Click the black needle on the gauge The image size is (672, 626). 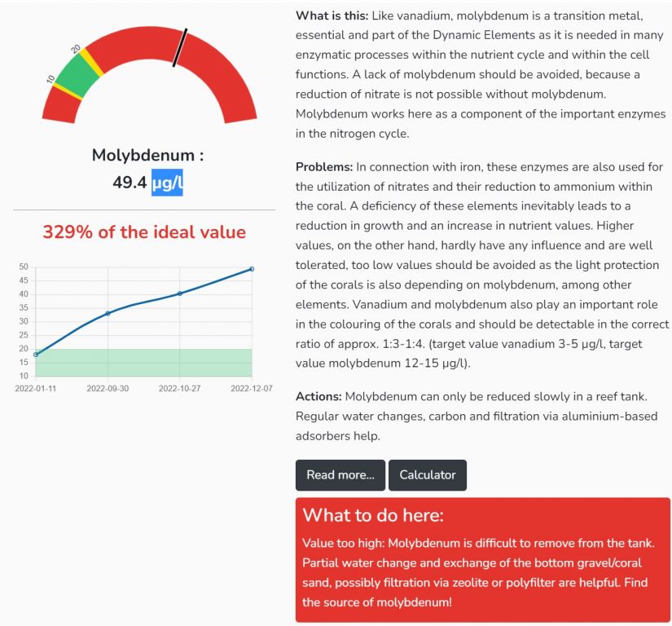(180, 47)
